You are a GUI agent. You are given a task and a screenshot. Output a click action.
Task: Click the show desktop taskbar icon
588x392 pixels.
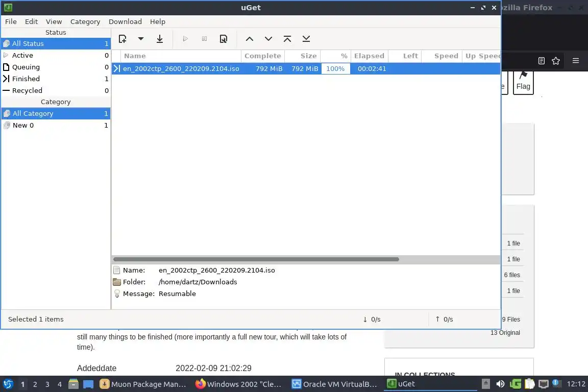pos(88,384)
